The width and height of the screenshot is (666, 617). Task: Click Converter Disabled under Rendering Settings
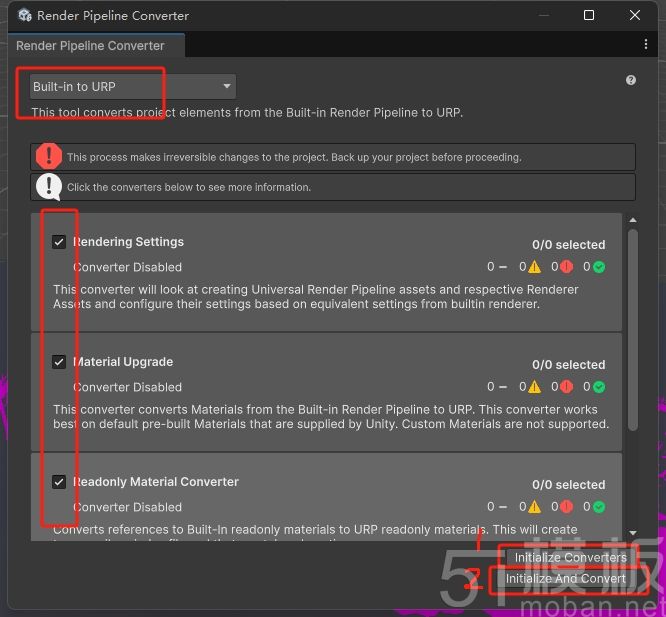coord(127,267)
